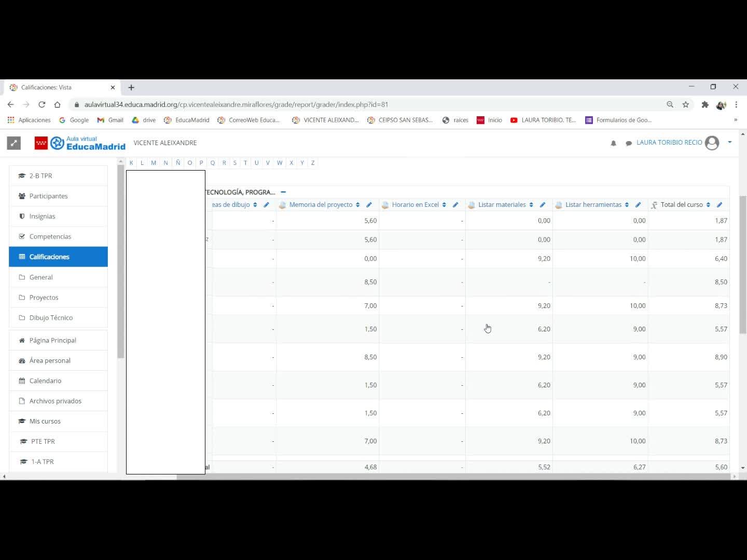Toggle the side navigation drawer icon
The image size is (747, 560).
tap(14, 143)
